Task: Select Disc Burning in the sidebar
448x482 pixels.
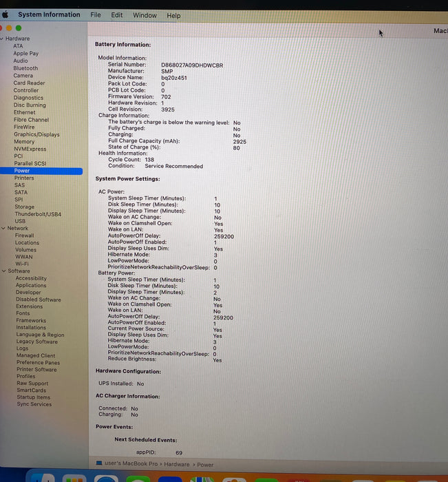Action: [x=30, y=105]
